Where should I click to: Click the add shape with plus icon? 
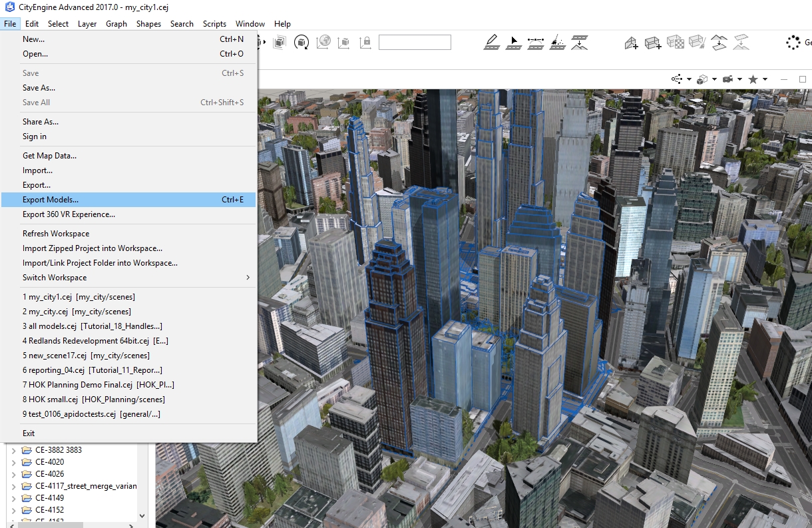(x=632, y=43)
